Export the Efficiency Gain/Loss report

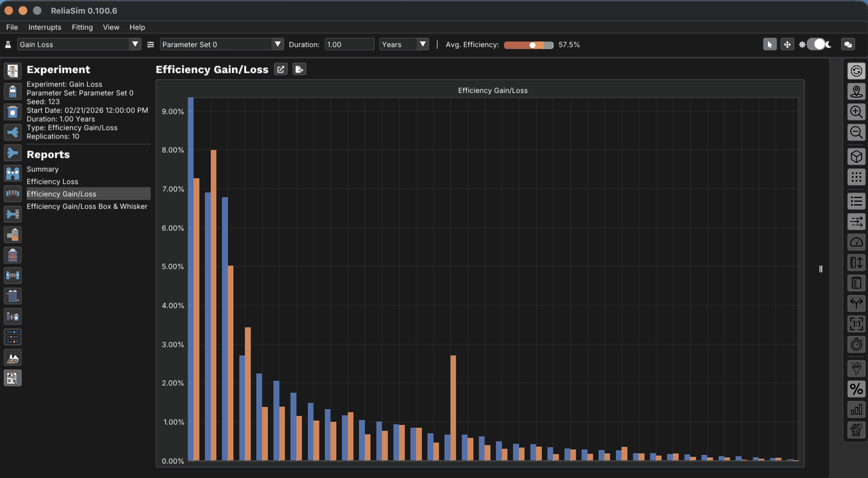(x=299, y=69)
